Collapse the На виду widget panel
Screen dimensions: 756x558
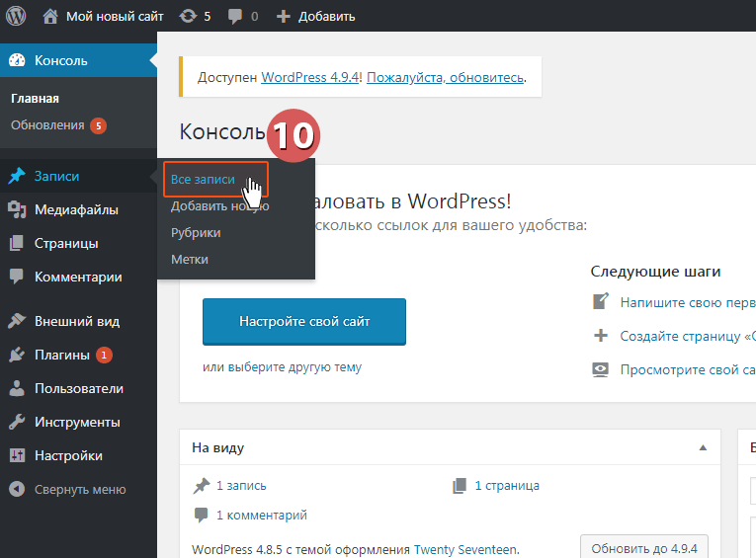pyautogui.click(x=703, y=447)
